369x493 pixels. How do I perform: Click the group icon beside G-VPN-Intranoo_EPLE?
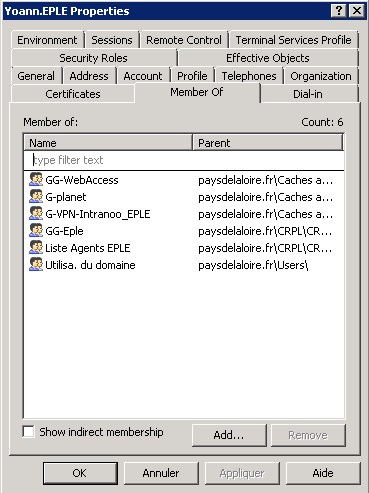[x=36, y=214]
